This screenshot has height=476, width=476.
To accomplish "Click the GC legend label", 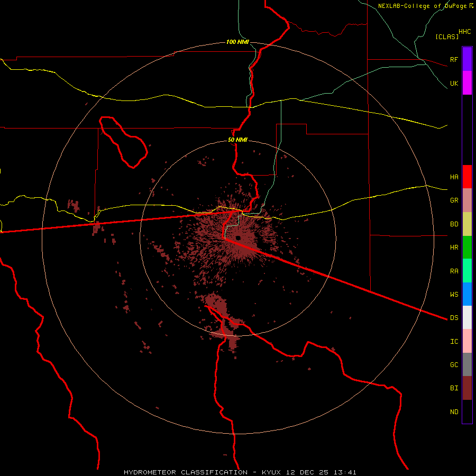I will coord(454,364).
